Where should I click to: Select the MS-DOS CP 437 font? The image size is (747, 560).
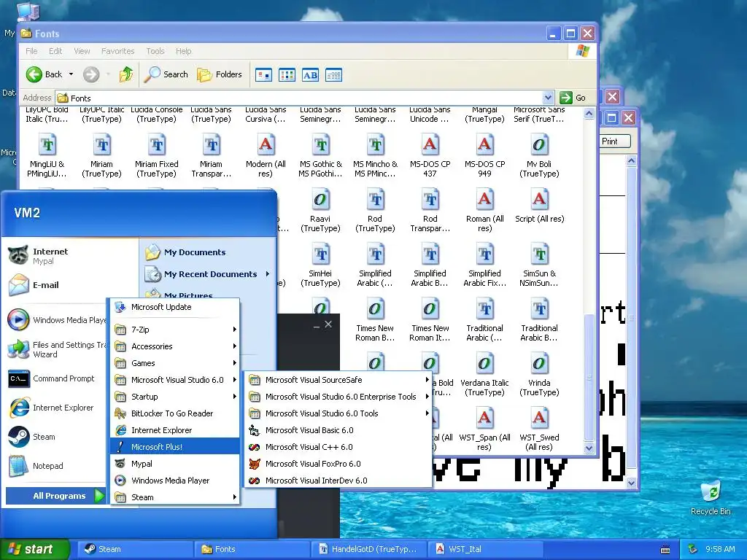pos(430,155)
